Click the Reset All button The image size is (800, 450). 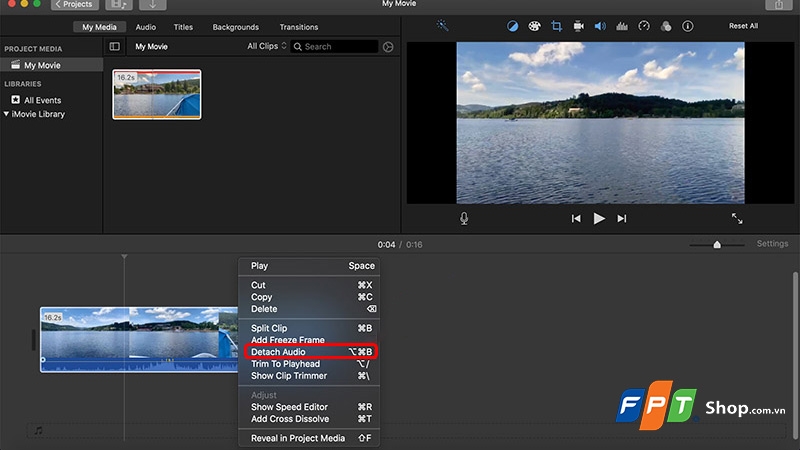click(743, 26)
